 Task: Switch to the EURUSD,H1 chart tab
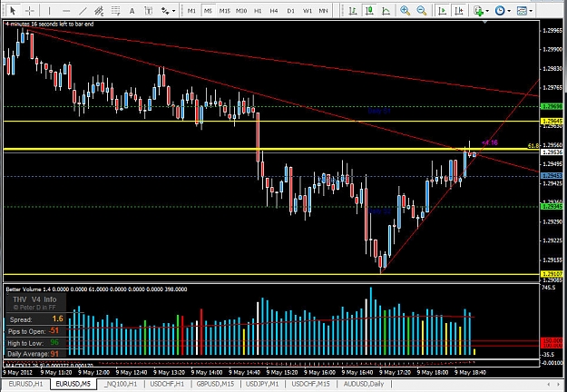click(x=25, y=384)
